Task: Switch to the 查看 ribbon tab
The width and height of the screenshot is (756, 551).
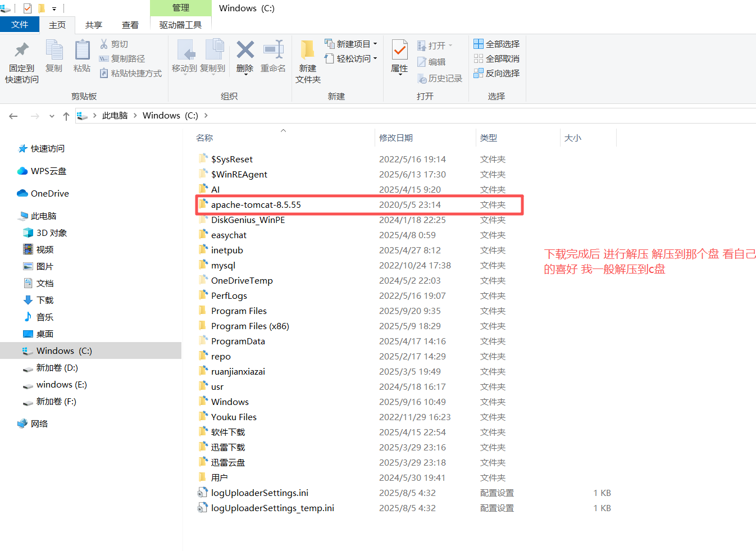Action: pyautogui.click(x=130, y=25)
